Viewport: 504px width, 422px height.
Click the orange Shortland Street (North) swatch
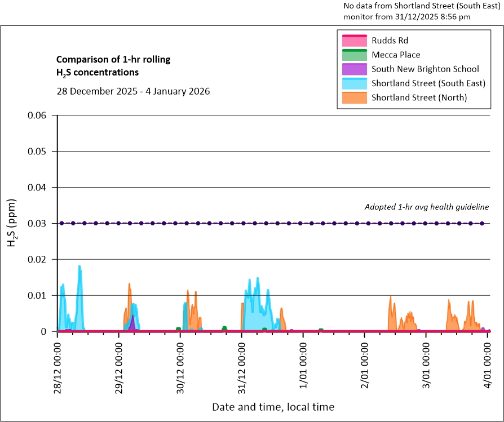[353, 97]
